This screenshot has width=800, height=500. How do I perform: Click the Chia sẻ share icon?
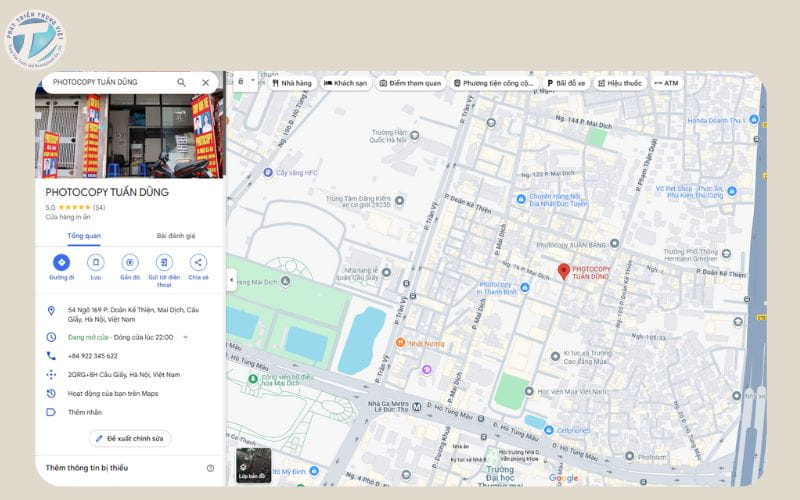pos(198,262)
